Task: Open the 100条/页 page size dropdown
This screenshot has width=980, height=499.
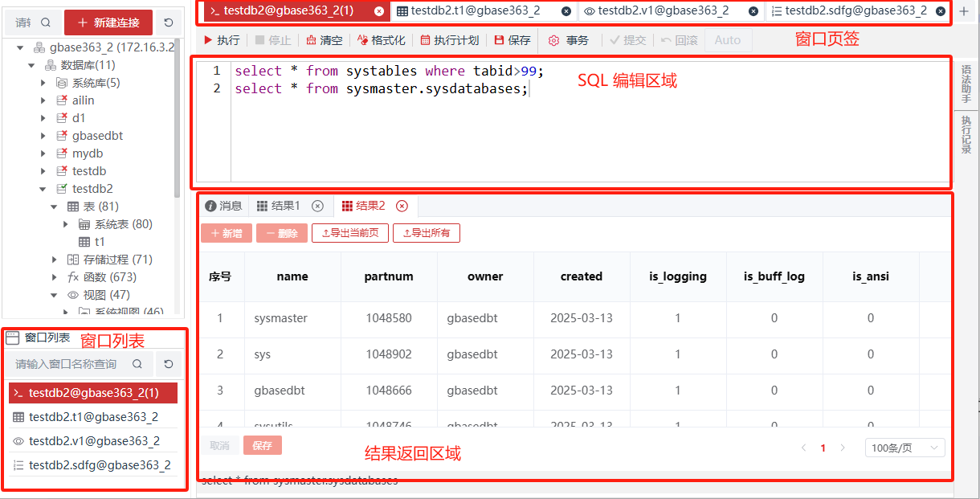Action: (904, 448)
